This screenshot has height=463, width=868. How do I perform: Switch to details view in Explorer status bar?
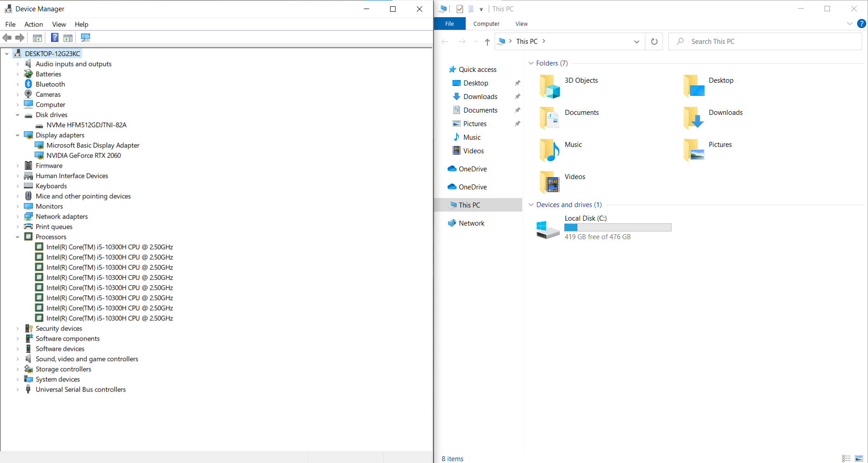[x=846, y=458]
